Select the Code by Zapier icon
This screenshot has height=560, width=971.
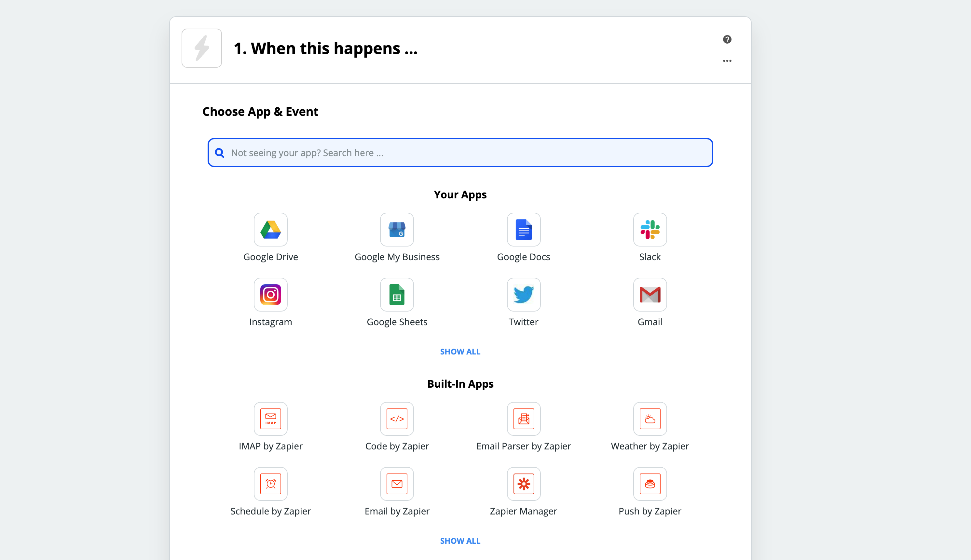[397, 419]
